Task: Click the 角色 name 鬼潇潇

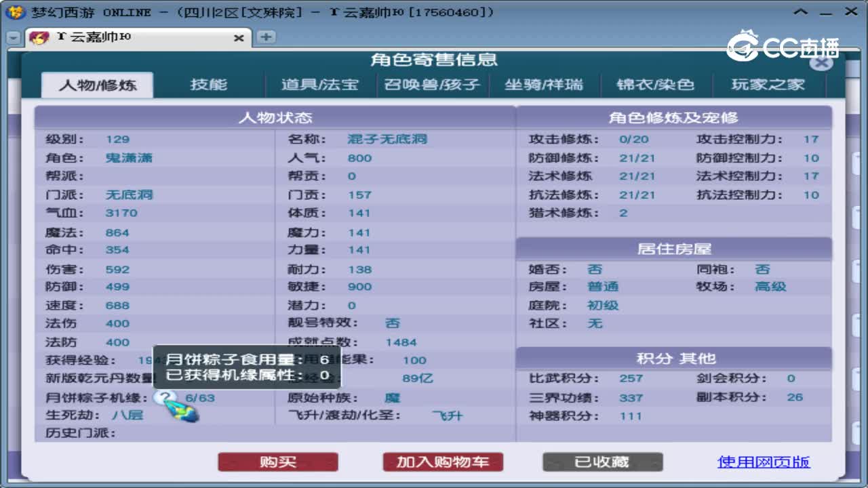Action: point(129,158)
